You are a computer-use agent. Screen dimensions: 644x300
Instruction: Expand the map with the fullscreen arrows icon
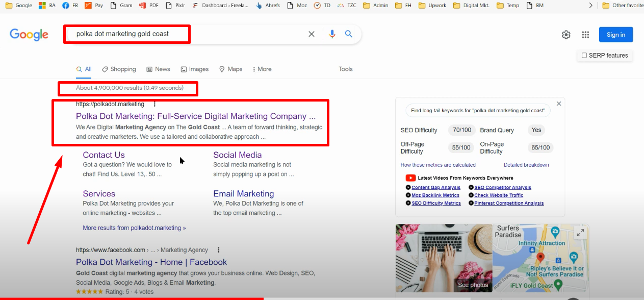pyautogui.click(x=580, y=232)
